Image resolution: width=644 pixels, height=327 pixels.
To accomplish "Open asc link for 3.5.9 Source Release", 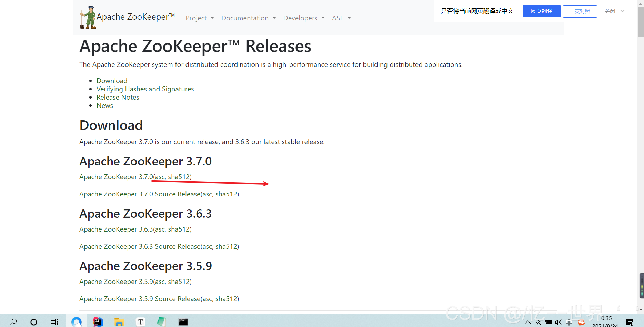I will pyautogui.click(x=207, y=299).
